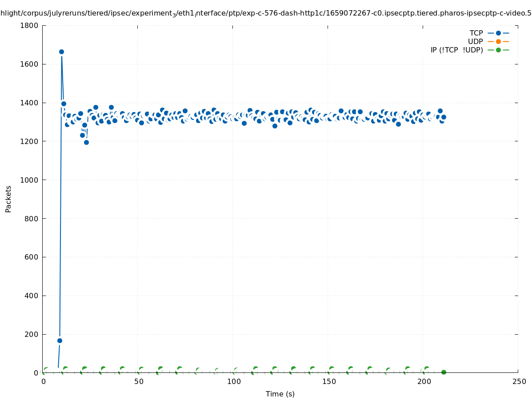Click the TCP peak point above 1600 packets
This screenshot has height=400, width=532.
[x=61, y=52]
